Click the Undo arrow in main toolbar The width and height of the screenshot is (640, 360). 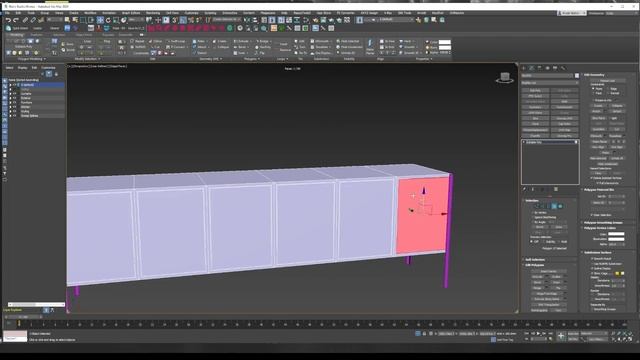coord(8,20)
